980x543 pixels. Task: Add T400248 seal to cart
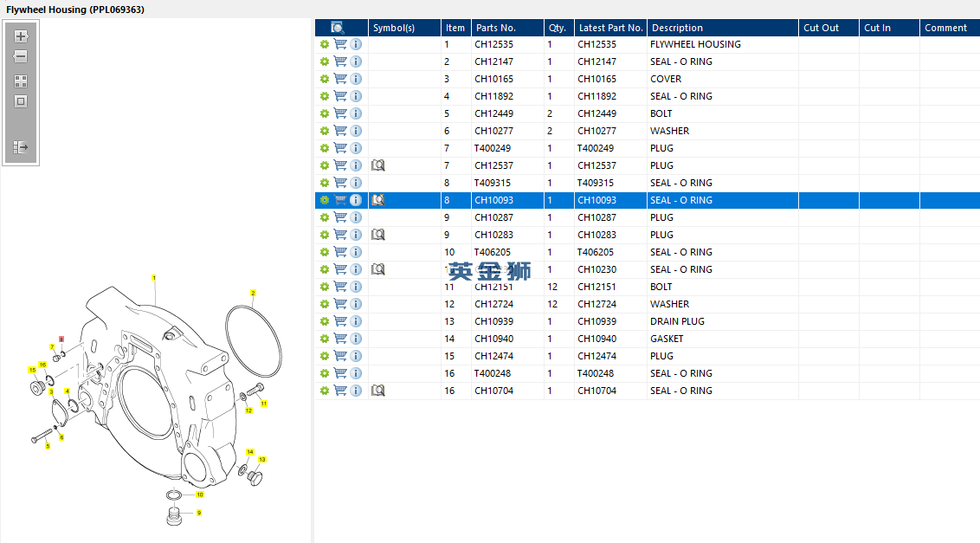340,373
